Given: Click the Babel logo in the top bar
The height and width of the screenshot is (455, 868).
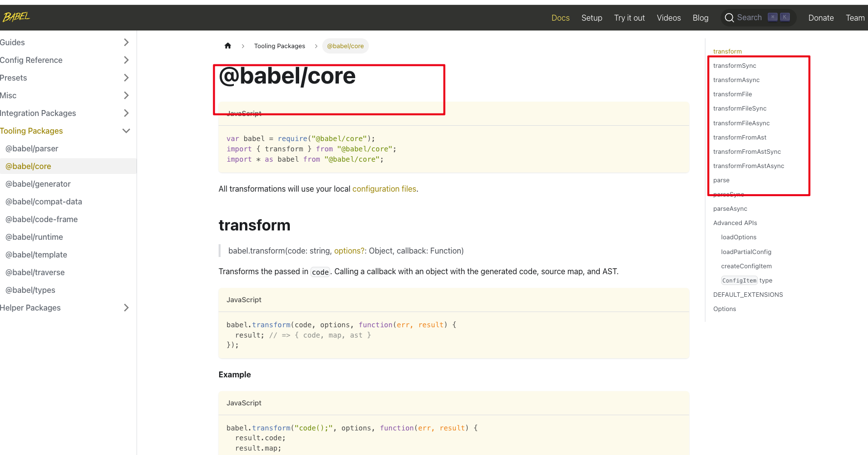Looking at the screenshot, I should (x=16, y=16).
